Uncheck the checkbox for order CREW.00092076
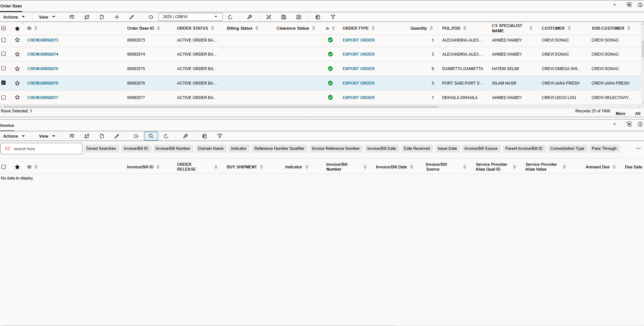The width and height of the screenshot is (644, 326). pyautogui.click(x=4, y=83)
